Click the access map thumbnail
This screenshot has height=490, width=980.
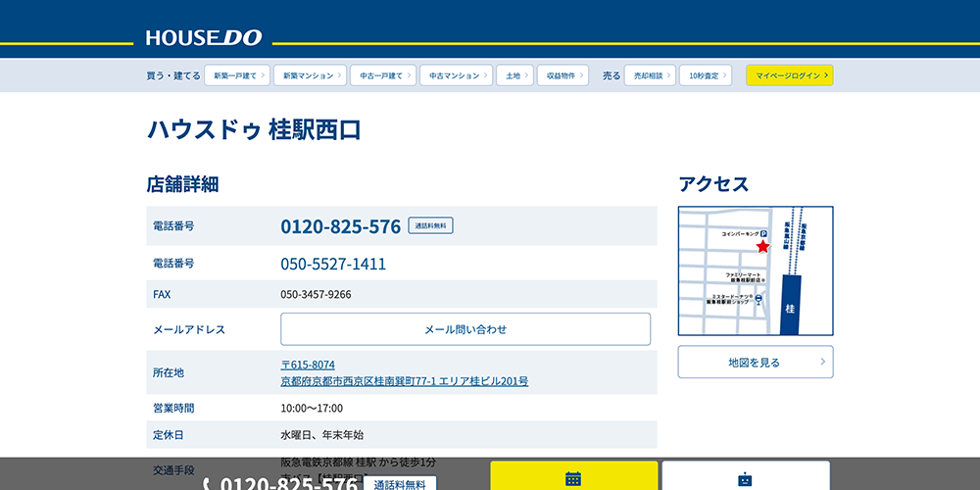point(756,270)
